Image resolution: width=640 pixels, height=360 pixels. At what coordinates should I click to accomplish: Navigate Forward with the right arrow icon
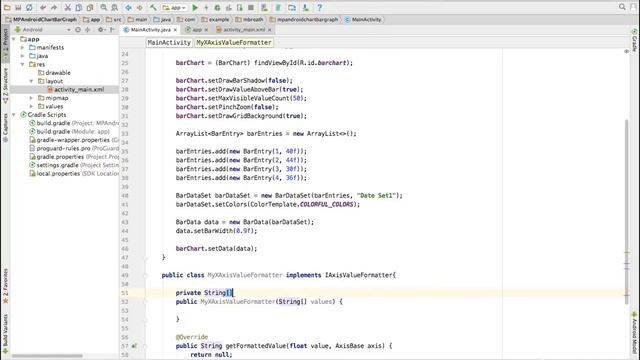(x=140, y=7)
